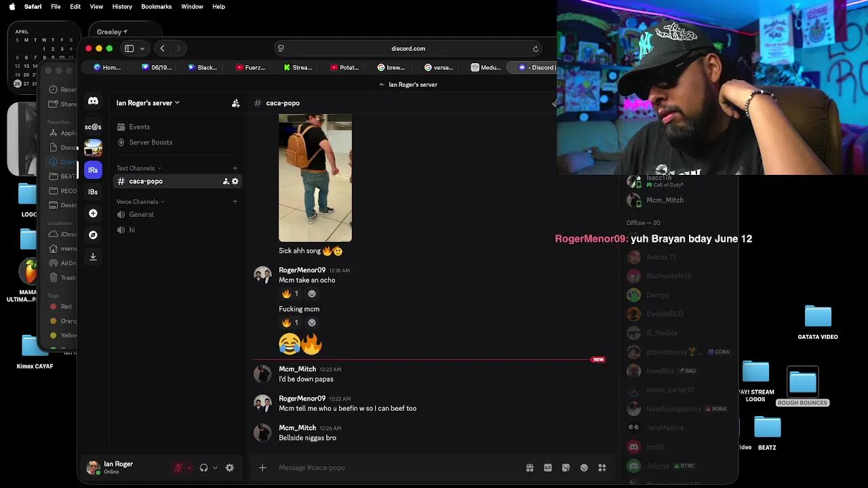Open the Discover servers compass icon

pyautogui.click(x=93, y=235)
